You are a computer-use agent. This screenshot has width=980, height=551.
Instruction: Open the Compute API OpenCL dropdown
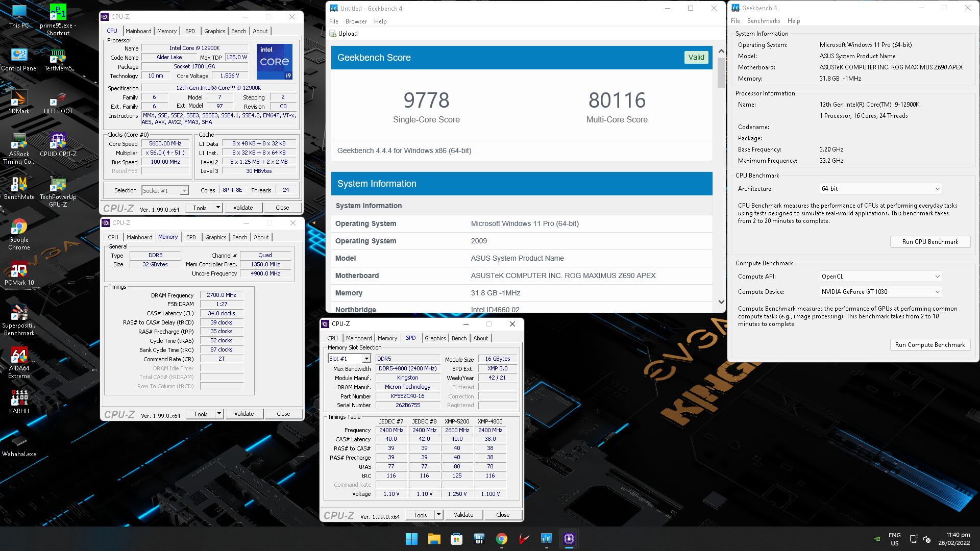click(x=880, y=277)
